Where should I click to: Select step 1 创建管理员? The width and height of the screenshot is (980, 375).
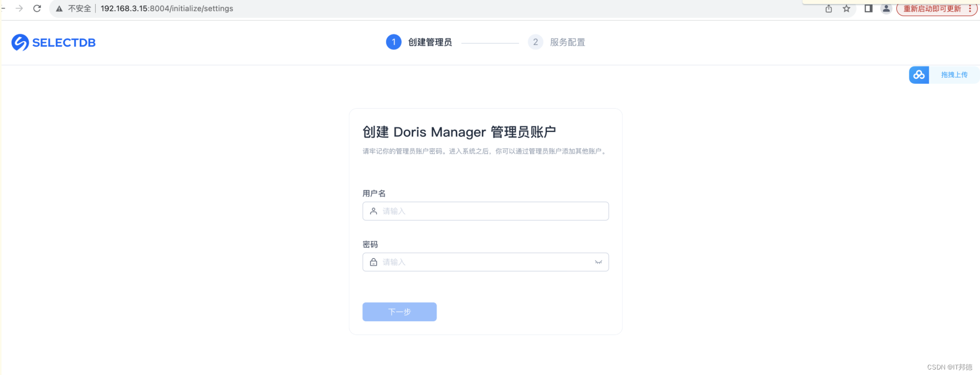click(x=419, y=42)
